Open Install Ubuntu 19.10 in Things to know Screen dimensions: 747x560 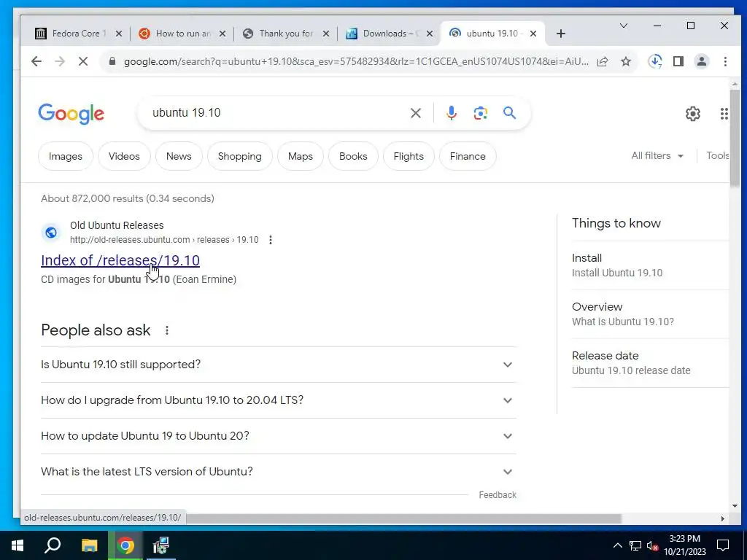click(x=650, y=265)
